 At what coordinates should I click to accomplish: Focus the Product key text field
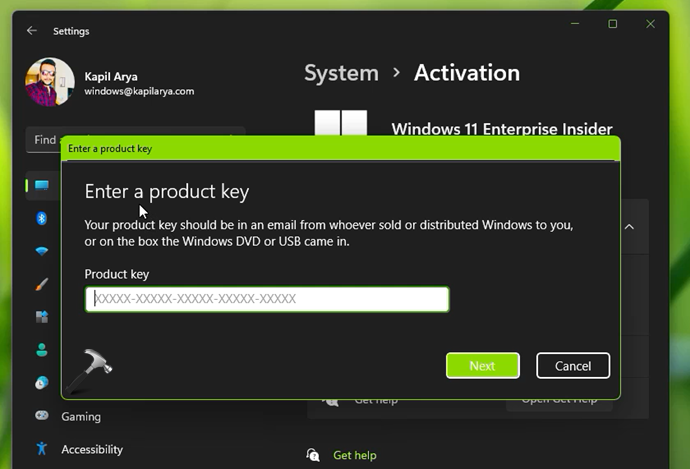[267, 299]
